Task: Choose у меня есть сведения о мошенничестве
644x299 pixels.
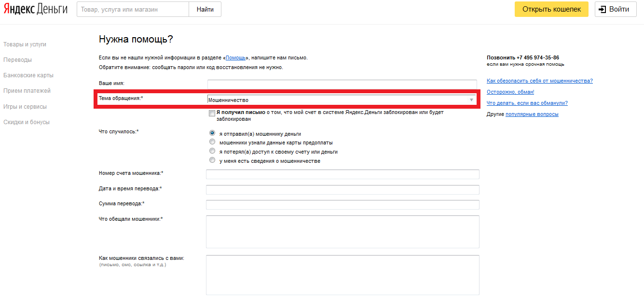Action: click(x=212, y=160)
